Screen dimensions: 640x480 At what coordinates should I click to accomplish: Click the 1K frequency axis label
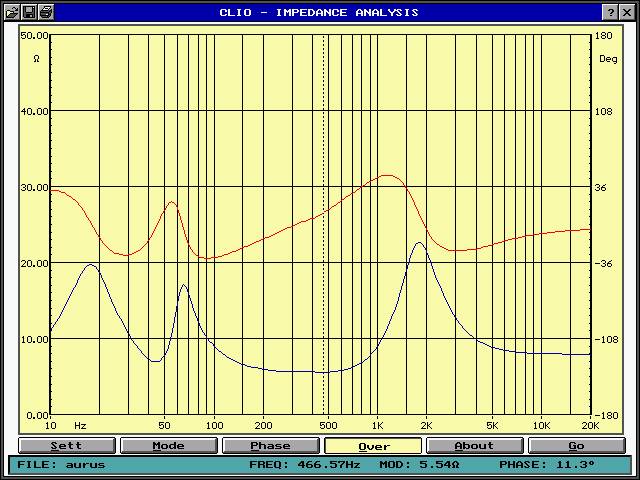[378, 426]
